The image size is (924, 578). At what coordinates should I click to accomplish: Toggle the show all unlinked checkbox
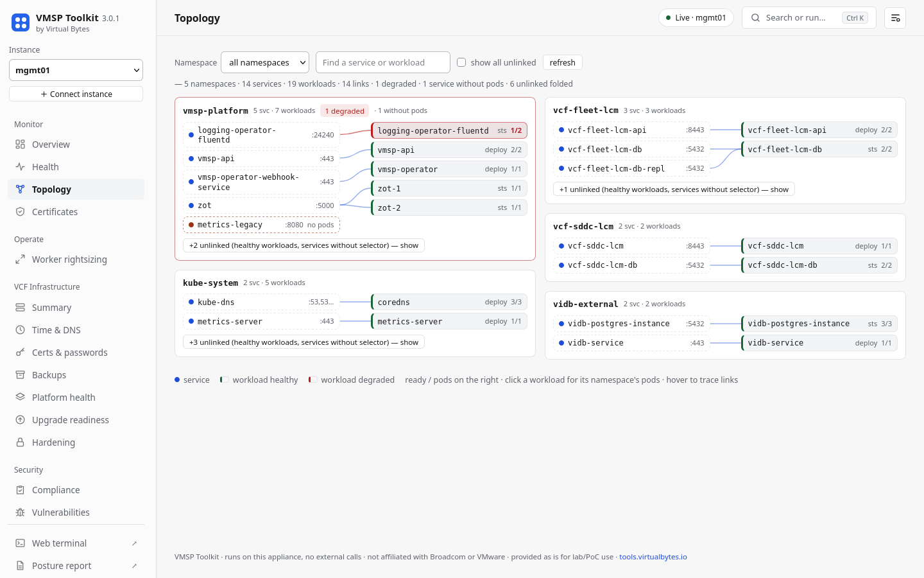[x=461, y=62]
